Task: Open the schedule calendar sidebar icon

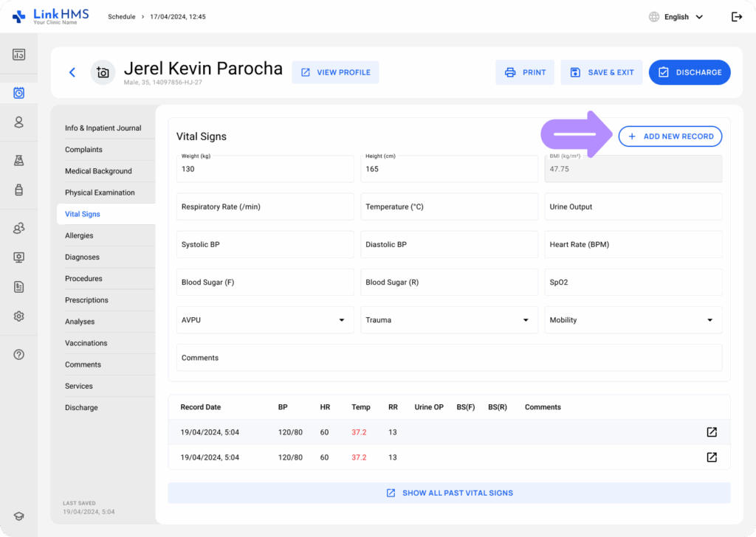Action: tap(18, 92)
